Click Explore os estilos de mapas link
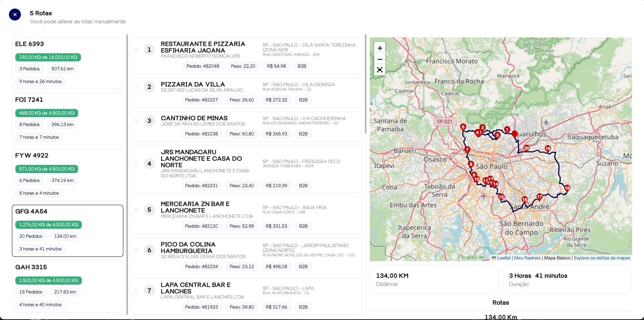Viewport: 644px width, 320px height. pos(602,258)
